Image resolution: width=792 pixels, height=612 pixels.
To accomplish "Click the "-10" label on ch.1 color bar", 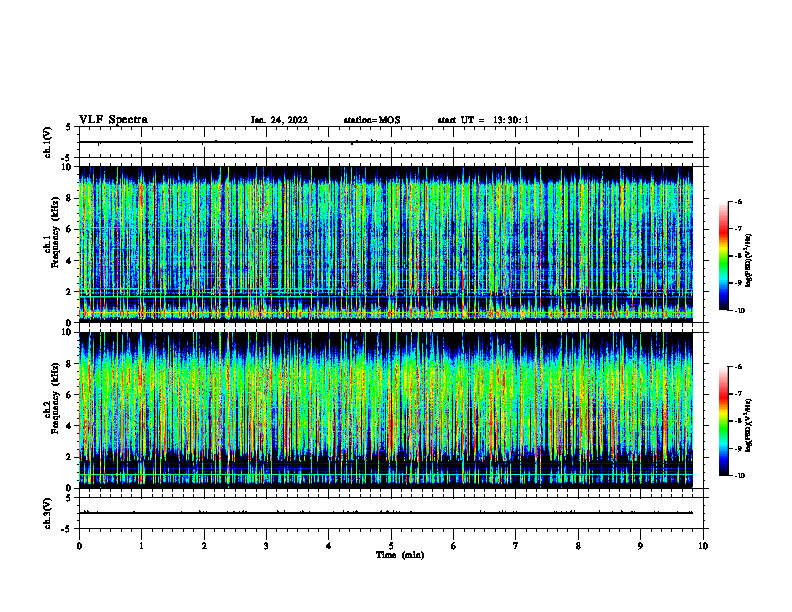I will [739, 311].
